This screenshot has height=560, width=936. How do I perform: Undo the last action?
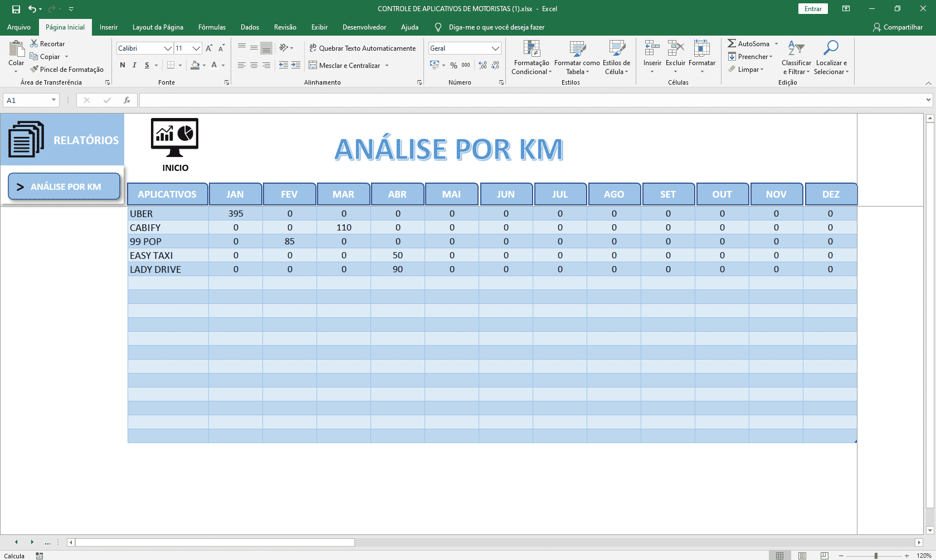pos(32,9)
